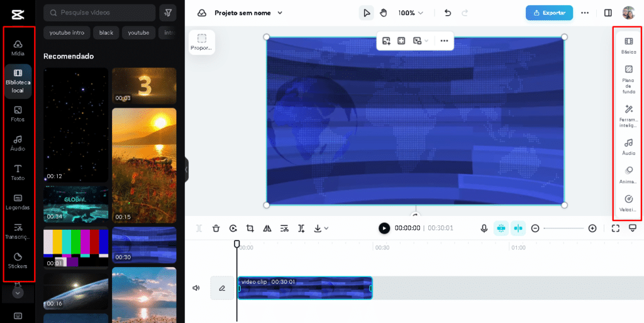Viewport: 644px width, 323px height.
Task: Open the canvas toolbar more options
Action: click(x=444, y=41)
